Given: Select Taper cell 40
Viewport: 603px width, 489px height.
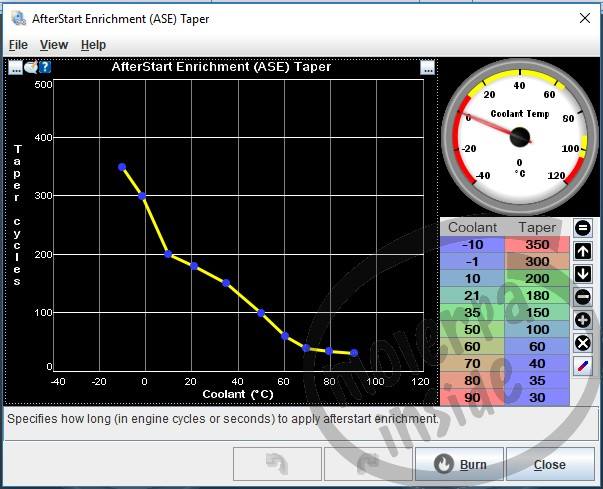Looking at the screenshot, I should coord(537,363).
